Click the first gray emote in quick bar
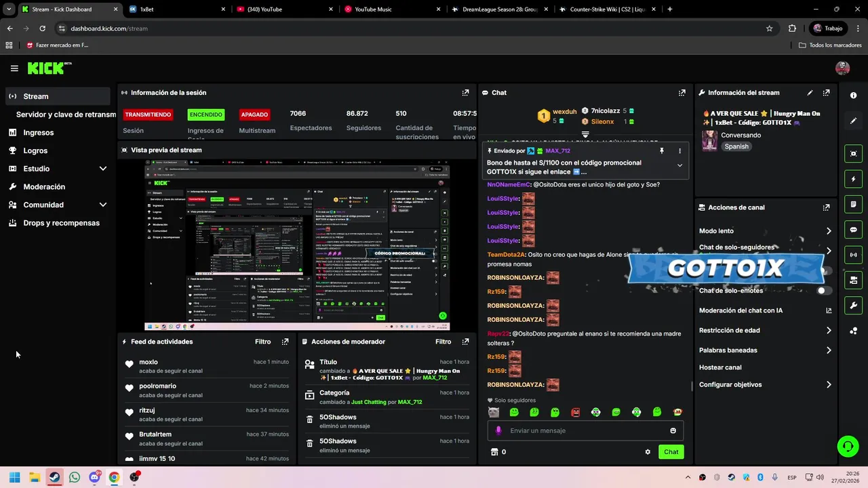Viewport: 868px width, 488px height. pyautogui.click(x=494, y=412)
